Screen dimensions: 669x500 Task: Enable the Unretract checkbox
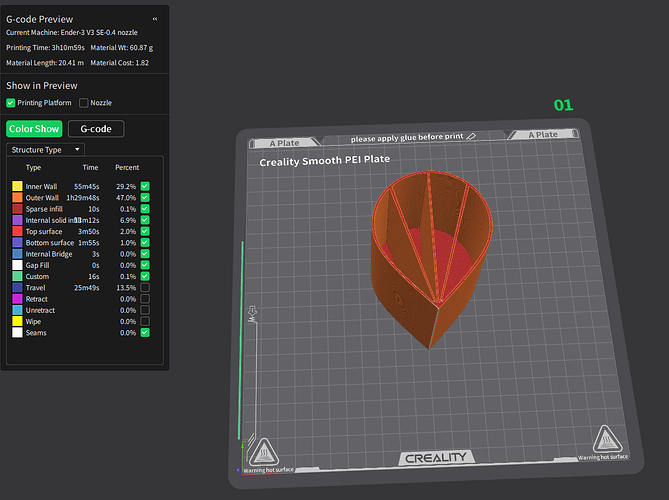tap(145, 310)
